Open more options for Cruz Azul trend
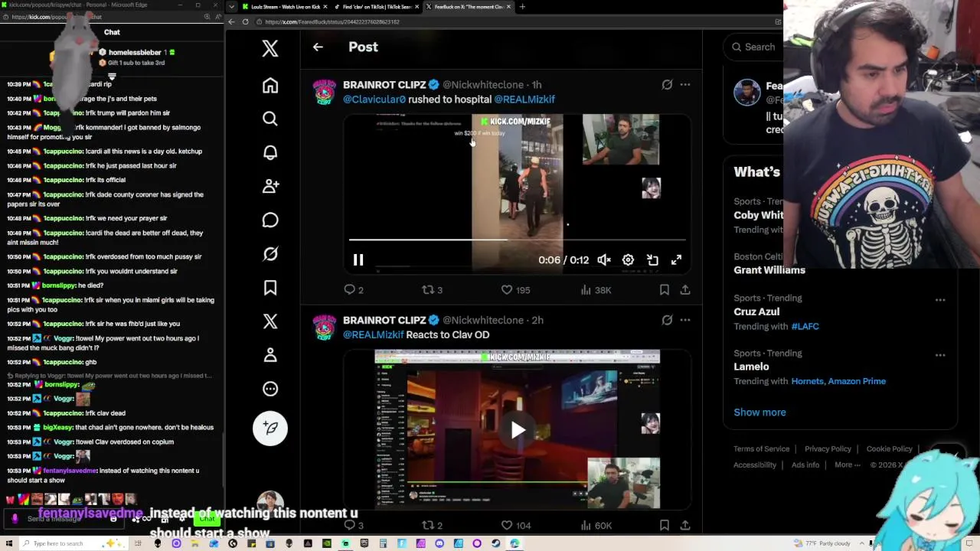 tap(940, 300)
